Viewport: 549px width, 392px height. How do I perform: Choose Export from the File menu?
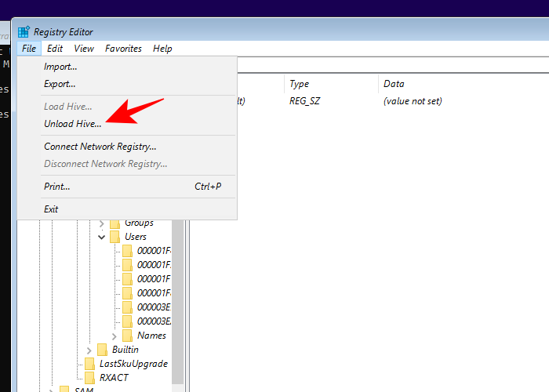60,84
